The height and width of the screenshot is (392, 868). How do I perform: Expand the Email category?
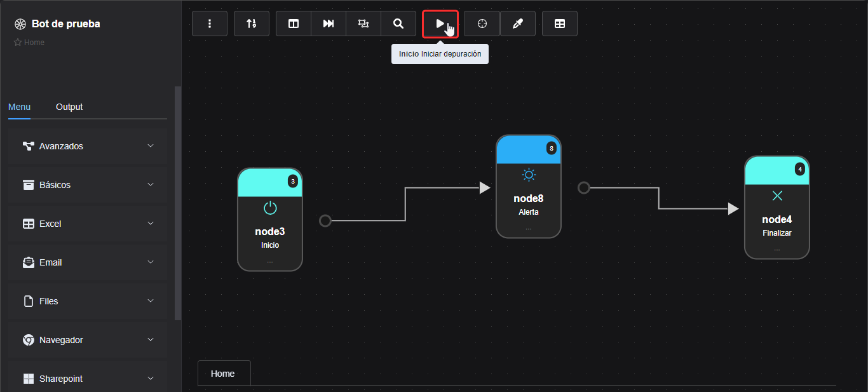tap(88, 262)
